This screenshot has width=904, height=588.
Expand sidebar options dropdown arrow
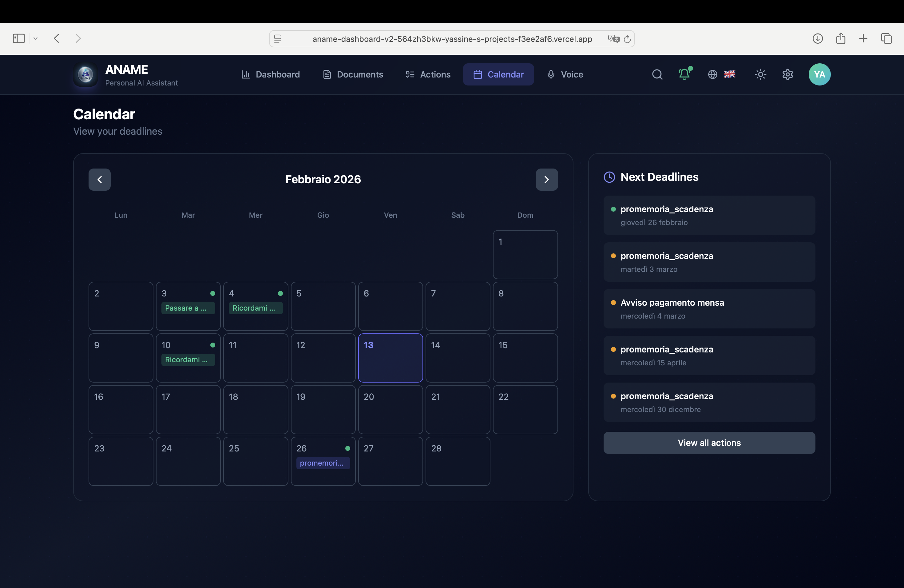35,38
